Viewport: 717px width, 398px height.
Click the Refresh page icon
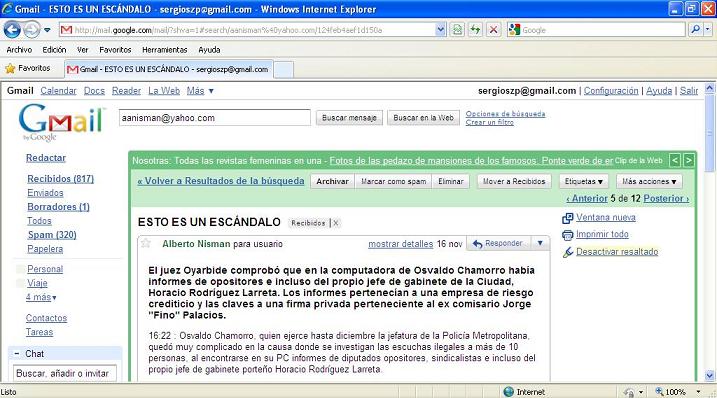pyautogui.click(x=475, y=30)
